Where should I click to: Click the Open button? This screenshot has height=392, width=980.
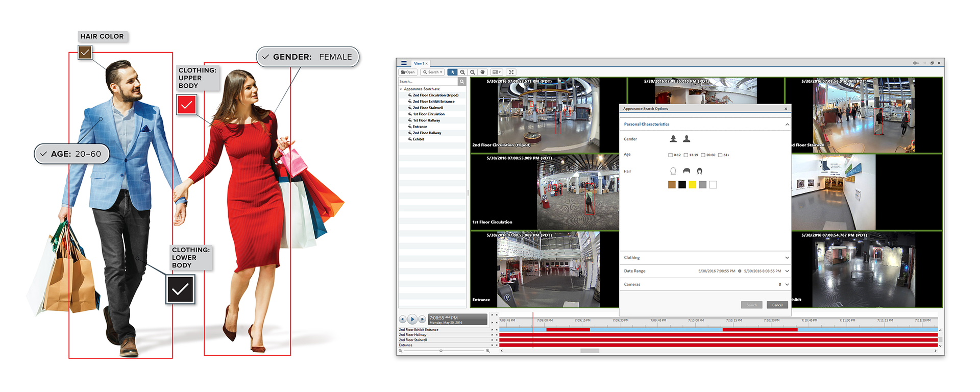(408, 72)
